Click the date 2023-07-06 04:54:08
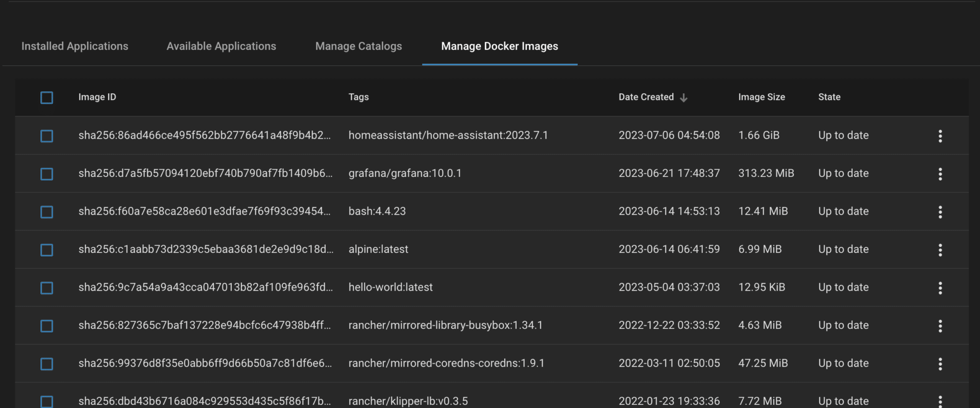The height and width of the screenshot is (408, 980). pyautogui.click(x=669, y=135)
